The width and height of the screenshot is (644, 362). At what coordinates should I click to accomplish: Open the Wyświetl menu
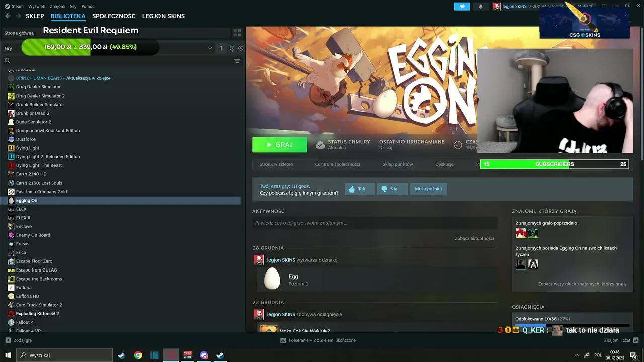pos(37,6)
